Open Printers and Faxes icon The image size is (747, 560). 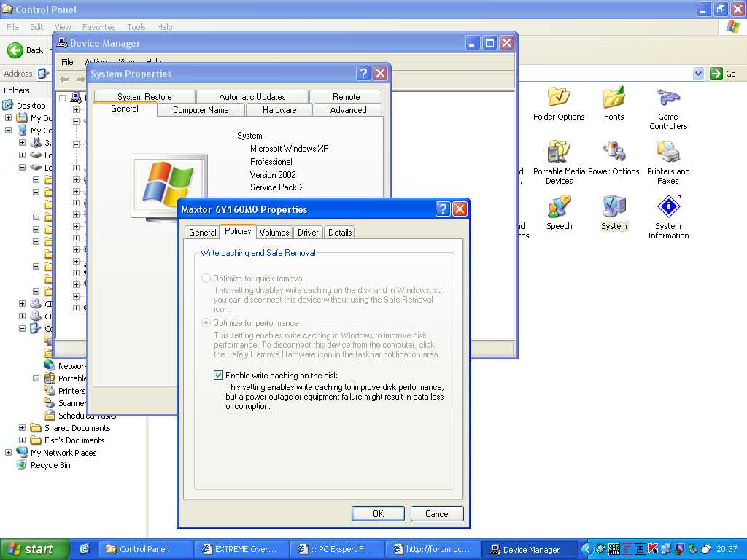pos(668,163)
